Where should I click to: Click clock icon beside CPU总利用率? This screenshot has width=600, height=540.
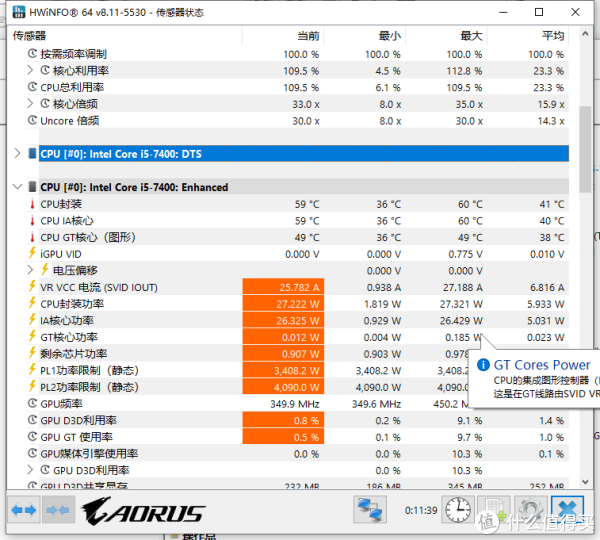(33, 87)
